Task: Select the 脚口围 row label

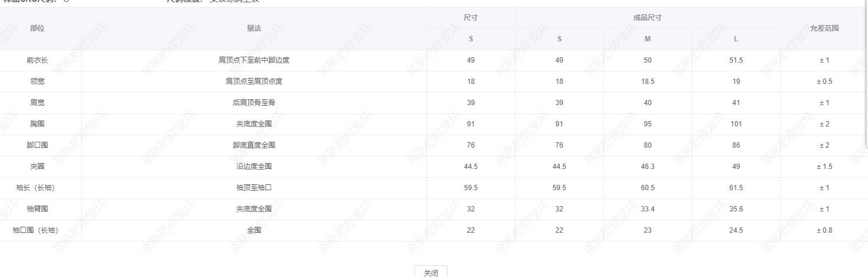Action: [x=37, y=145]
